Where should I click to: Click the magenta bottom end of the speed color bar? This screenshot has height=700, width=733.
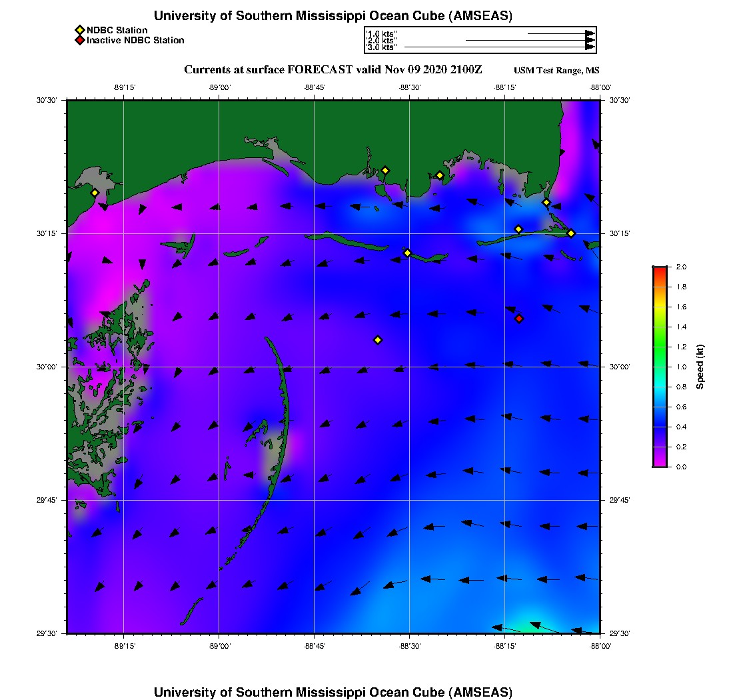[660, 464]
